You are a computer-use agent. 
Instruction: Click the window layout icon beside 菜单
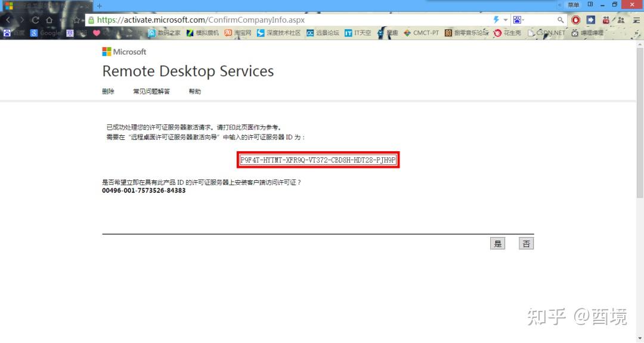[590, 5]
